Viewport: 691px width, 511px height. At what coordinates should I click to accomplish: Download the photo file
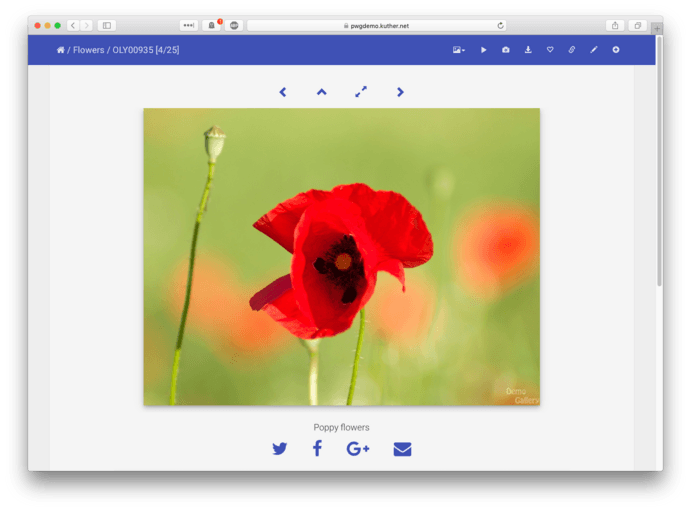pos(528,50)
